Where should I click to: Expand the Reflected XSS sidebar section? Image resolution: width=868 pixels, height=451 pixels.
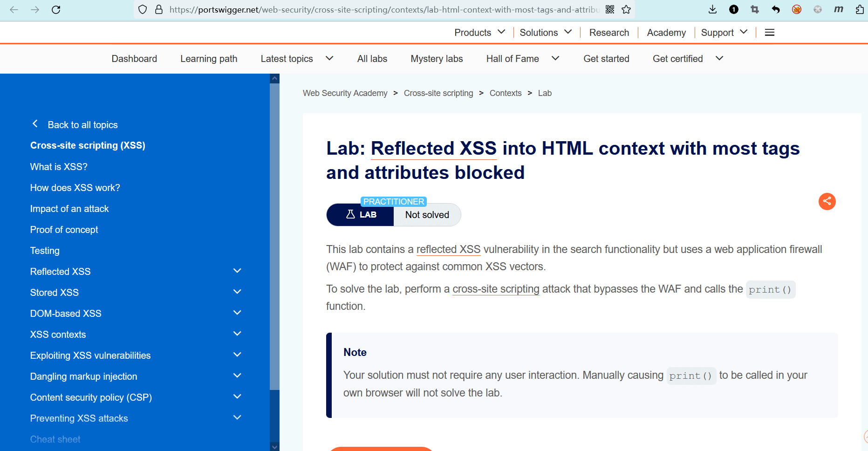[237, 271]
